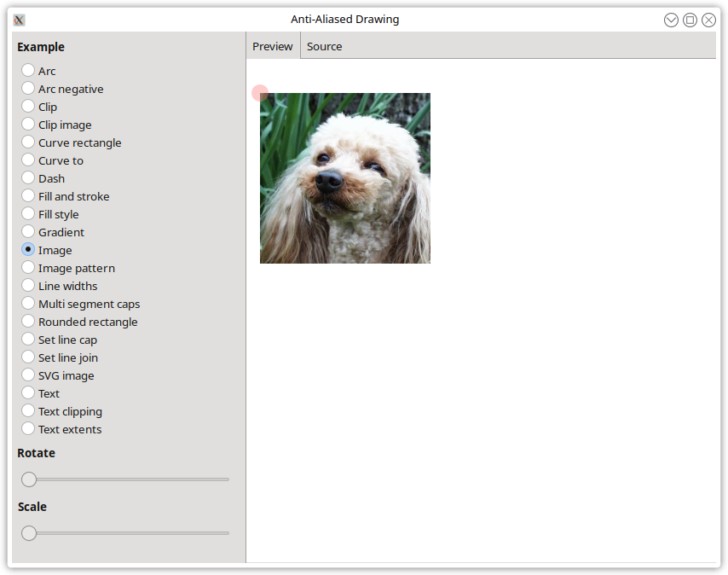Click the Scale slider handle
This screenshot has width=728, height=575.
tap(29, 533)
